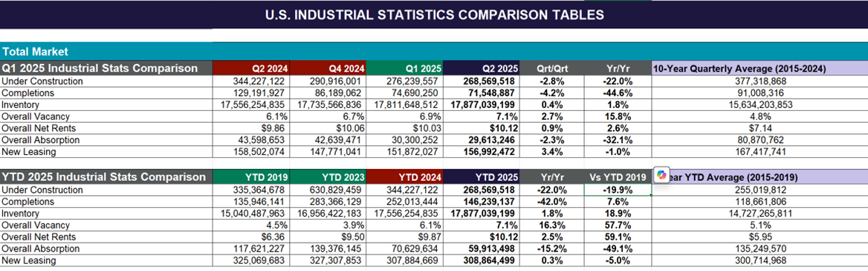Select the cell containing 15,040,487,963

pyautogui.click(x=250, y=213)
